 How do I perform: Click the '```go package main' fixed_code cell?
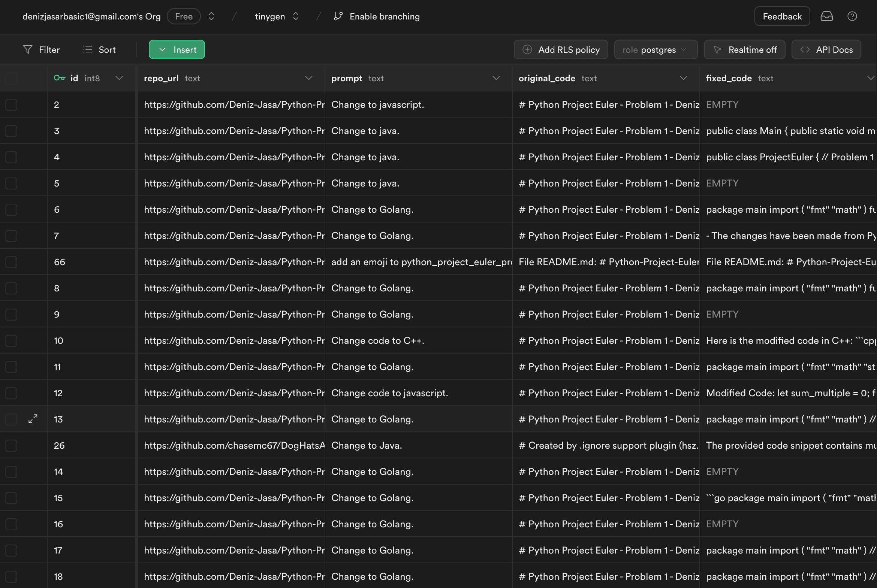point(788,498)
